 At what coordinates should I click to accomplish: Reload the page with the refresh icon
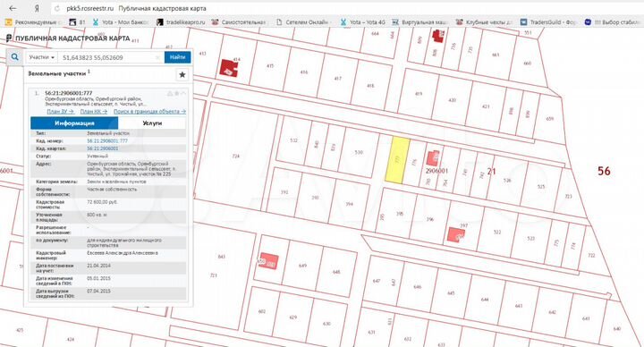(57, 8)
